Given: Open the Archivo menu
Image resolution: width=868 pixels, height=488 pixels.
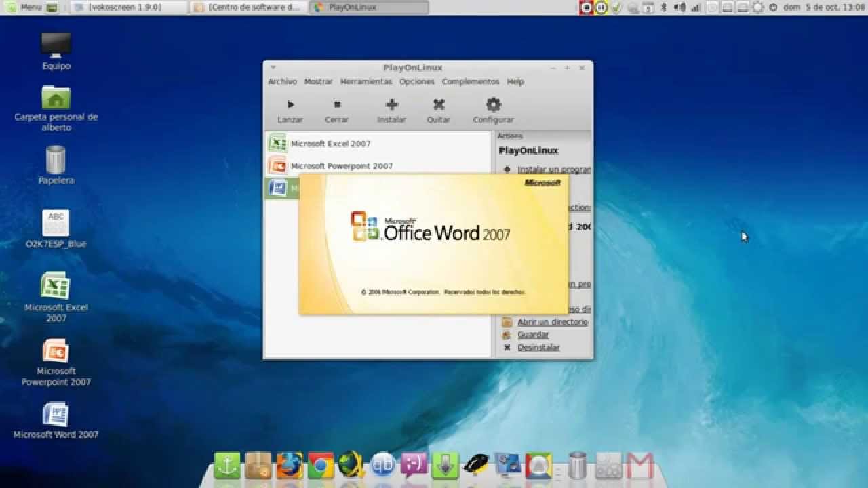Looking at the screenshot, I should point(282,81).
